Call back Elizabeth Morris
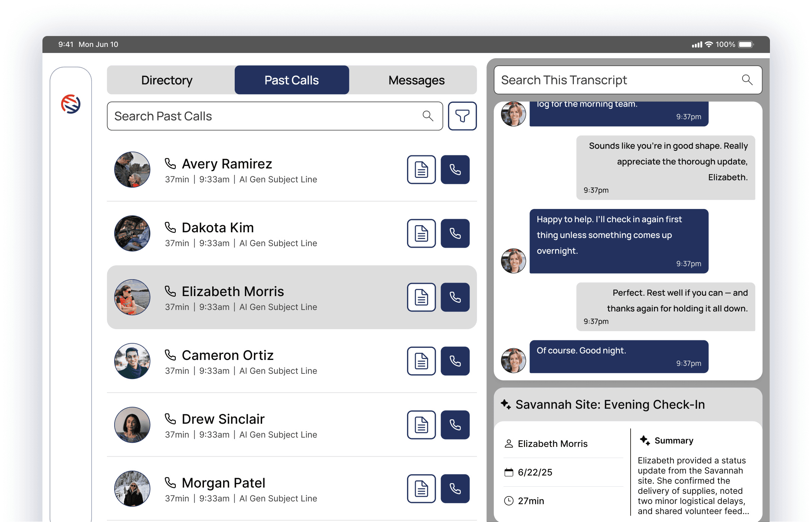Screen dimensions: 812x522 (x=455, y=297)
